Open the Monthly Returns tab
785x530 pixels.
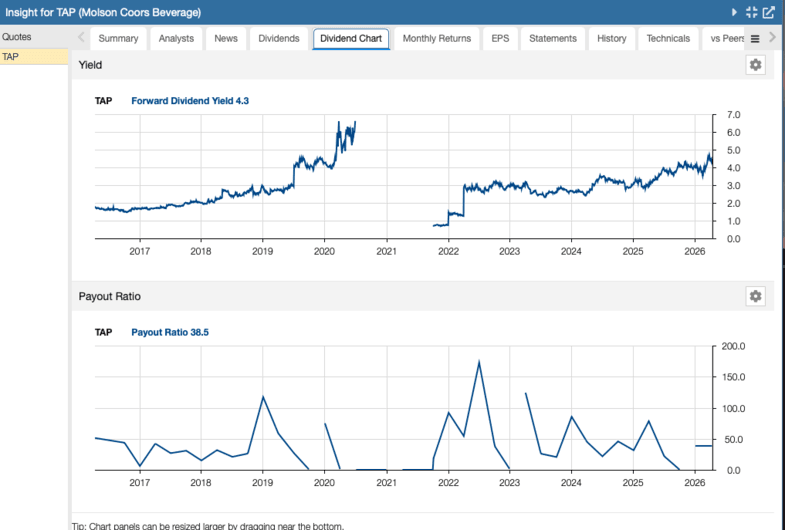click(437, 39)
